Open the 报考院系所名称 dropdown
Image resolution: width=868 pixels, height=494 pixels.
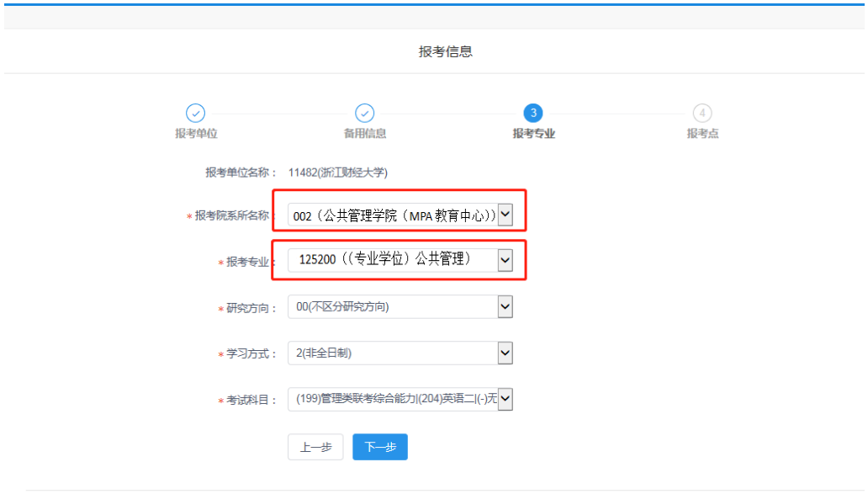coord(400,216)
